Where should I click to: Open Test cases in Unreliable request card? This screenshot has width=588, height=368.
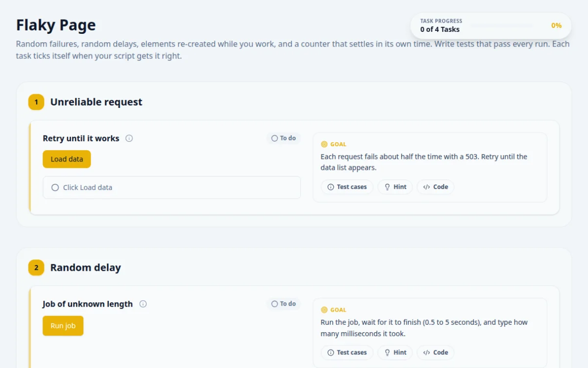tap(347, 187)
